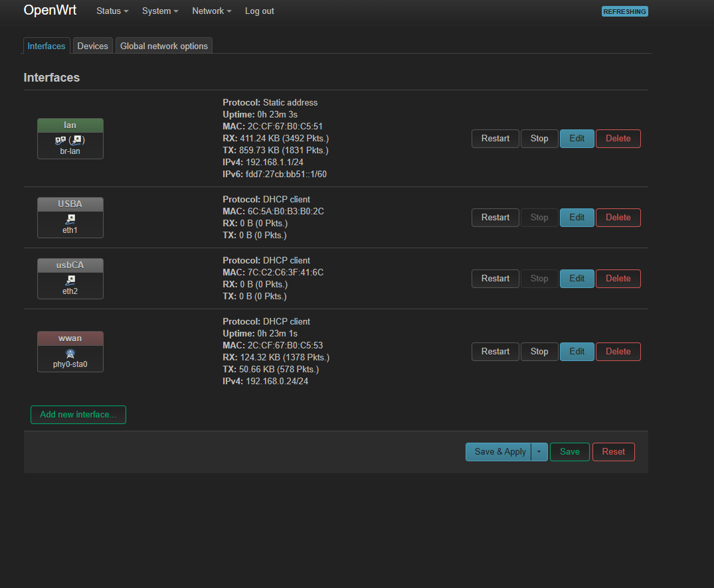This screenshot has width=714, height=588.
Task: Open the Global network options tab
Action: 164,46
